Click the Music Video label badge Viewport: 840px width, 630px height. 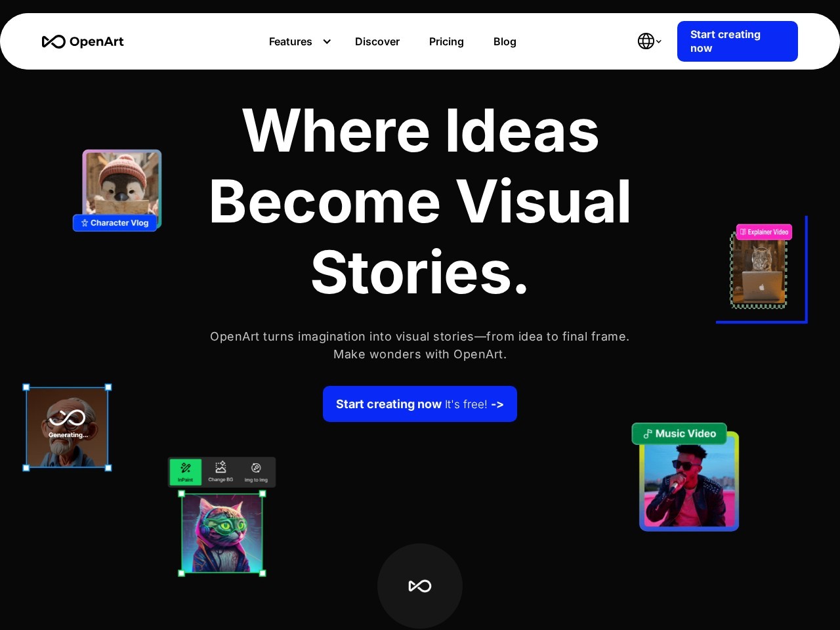point(679,434)
